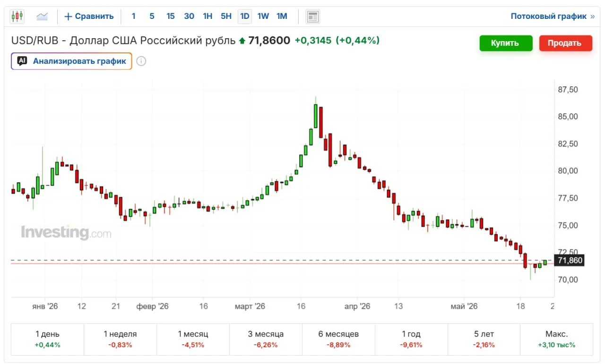The image size is (605, 364).
Task: Choose the Макс. period tab
Action: click(557, 339)
